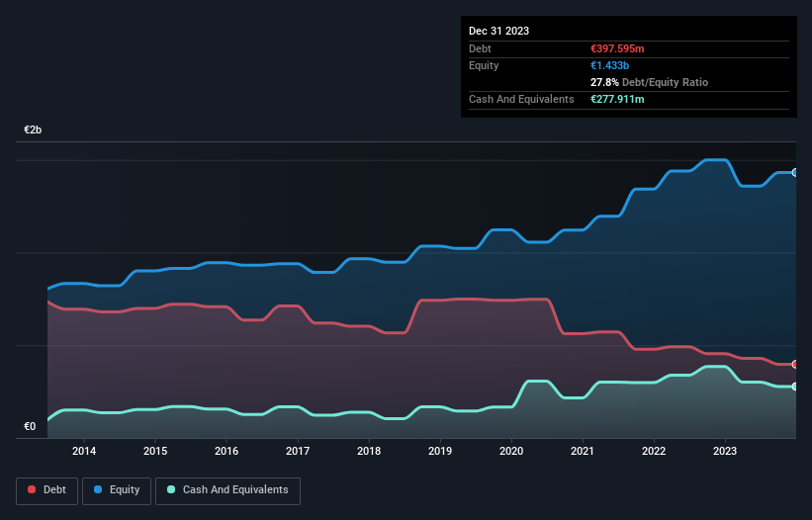This screenshot has width=812, height=520.
Task: Click the red Debt legend dot
Action: tap(32, 489)
